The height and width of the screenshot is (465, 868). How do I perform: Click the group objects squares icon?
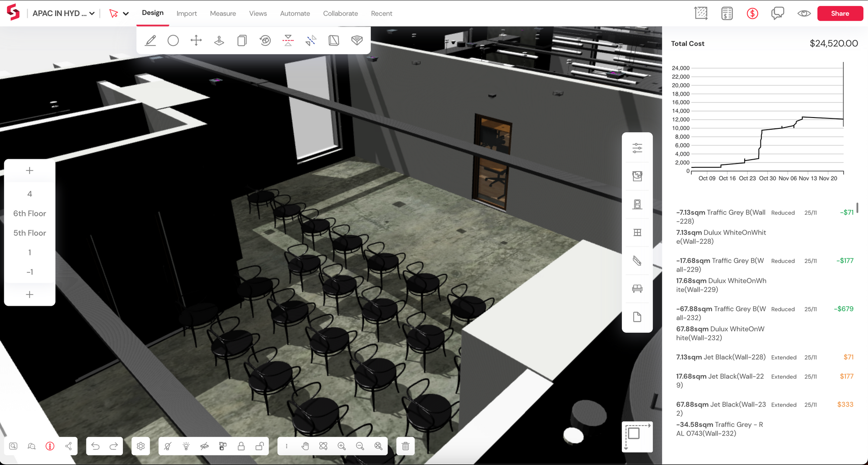pyautogui.click(x=223, y=446)
